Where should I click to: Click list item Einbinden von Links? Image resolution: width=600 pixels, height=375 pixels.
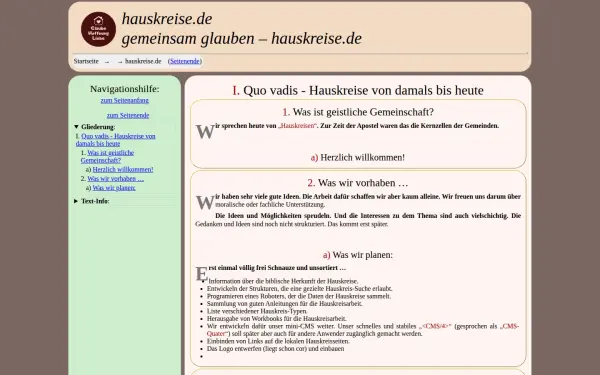pos(278,341)
